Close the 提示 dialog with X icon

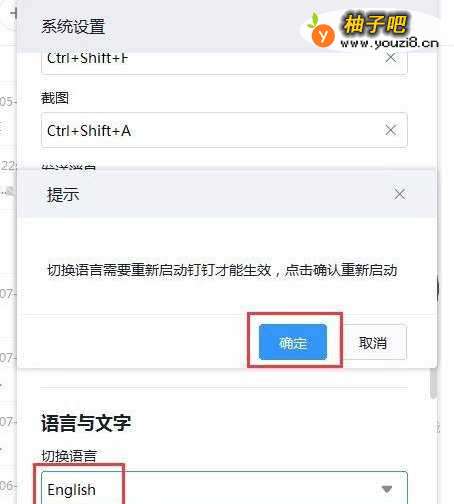point(399,194)
